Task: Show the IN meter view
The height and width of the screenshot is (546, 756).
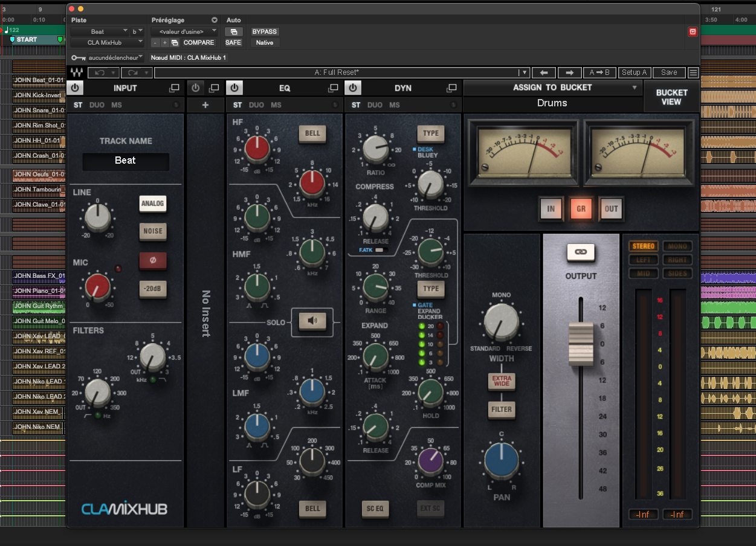Action: (x=551, y=209)
